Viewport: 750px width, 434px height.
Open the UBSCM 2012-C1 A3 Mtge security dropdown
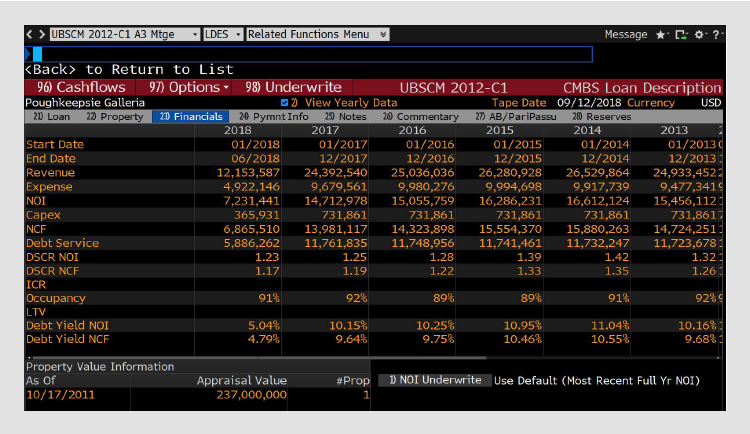pyautogui.click(x=124, y=34)
